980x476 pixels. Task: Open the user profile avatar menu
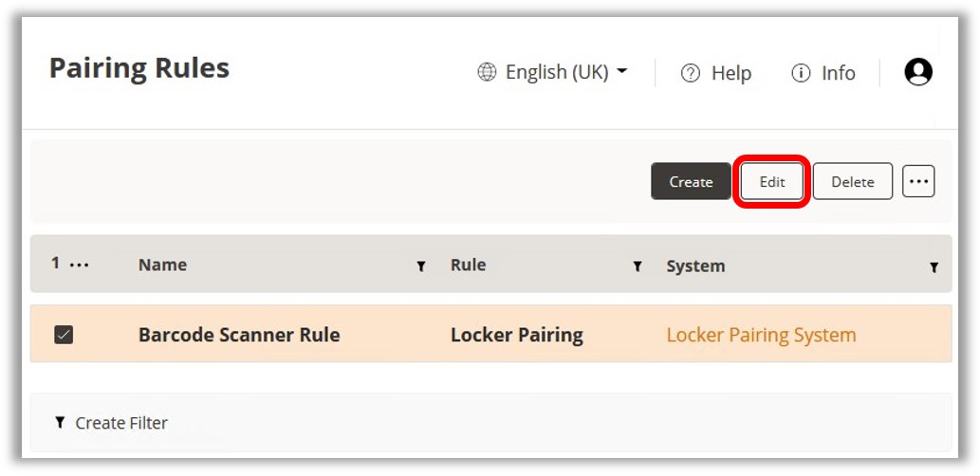click(917, 72)
